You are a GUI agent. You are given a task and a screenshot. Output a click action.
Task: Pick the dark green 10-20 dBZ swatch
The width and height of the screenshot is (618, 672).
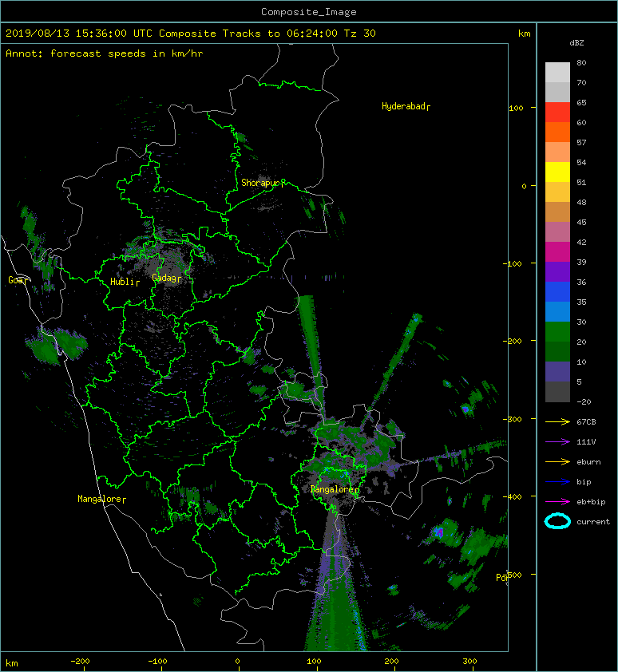pyautogui.click(x=557, y=351)
